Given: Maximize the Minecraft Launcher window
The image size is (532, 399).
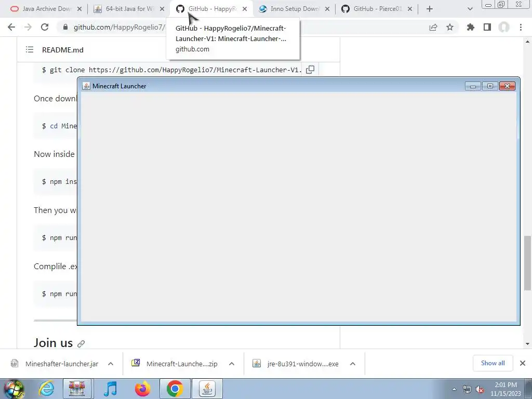Looking at the screenshot, I should 490,86.
